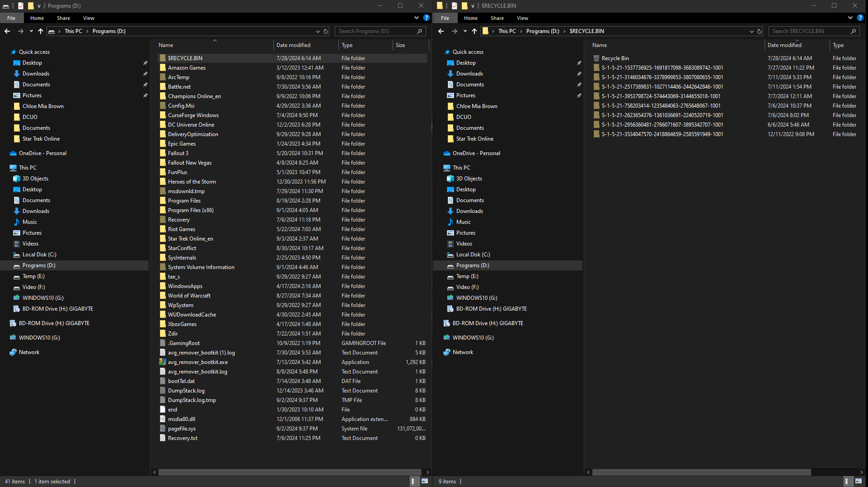Expand the ribbon in Programs (D:) window
Screen dimensions: 868x487
(x=417, y=18)
